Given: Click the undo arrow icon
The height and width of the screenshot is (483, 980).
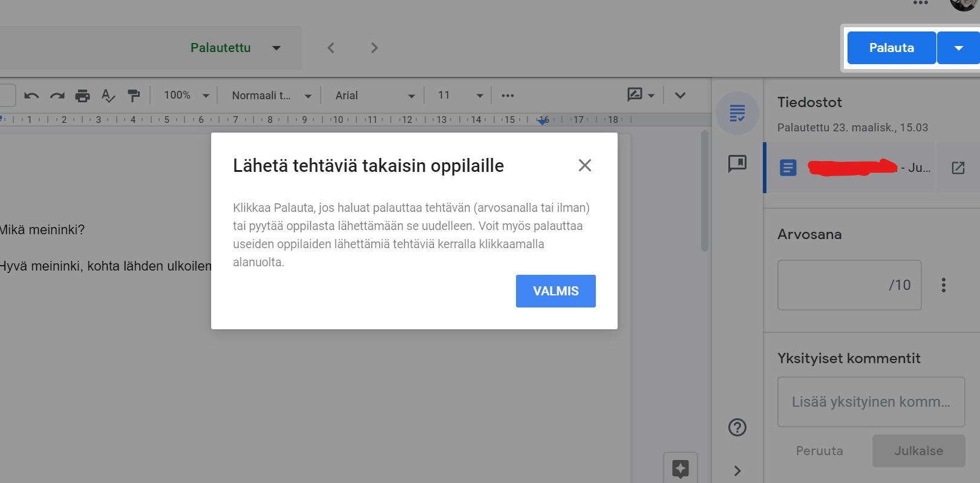Looking at the screenshot, I should [x=31, y=96].
